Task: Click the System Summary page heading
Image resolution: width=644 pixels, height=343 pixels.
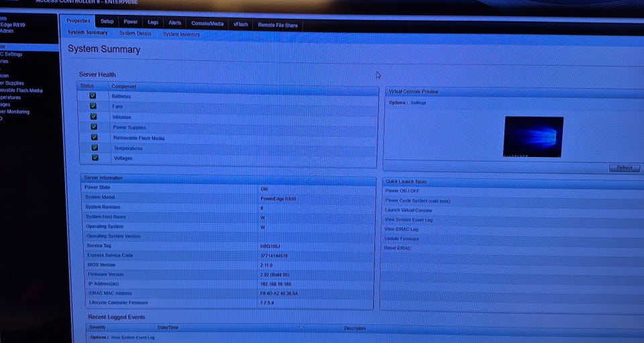Action: pos(104,49)
